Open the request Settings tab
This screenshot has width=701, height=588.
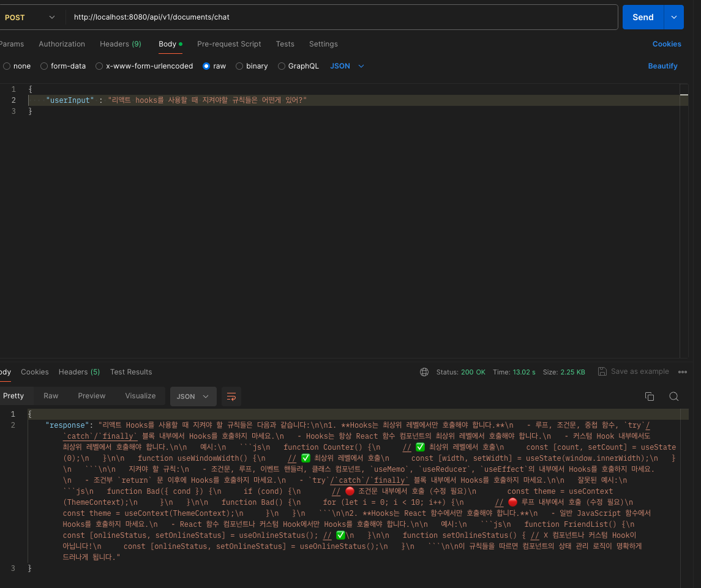323,44
